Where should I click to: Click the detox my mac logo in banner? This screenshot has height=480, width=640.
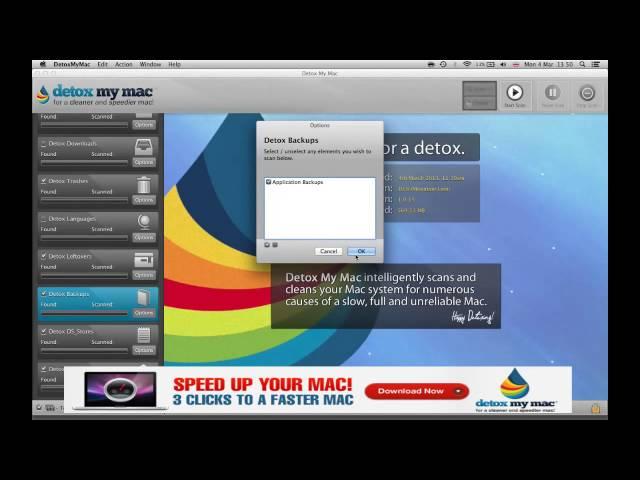515,390
